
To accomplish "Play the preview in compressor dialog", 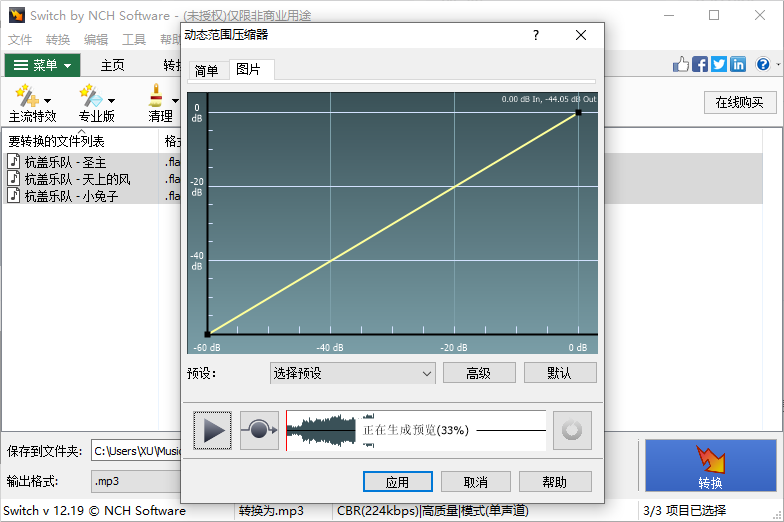I will pyautogui.click(x=212, y=430).
